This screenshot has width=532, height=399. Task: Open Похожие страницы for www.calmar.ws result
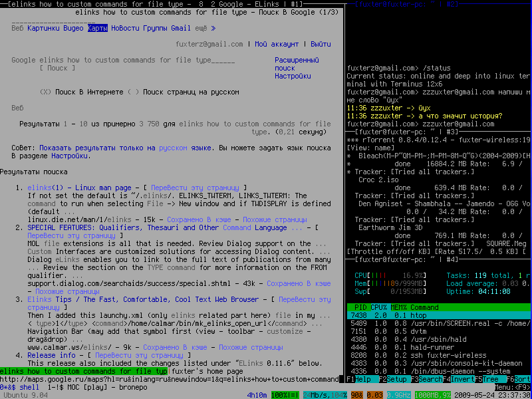click(251, 347)
